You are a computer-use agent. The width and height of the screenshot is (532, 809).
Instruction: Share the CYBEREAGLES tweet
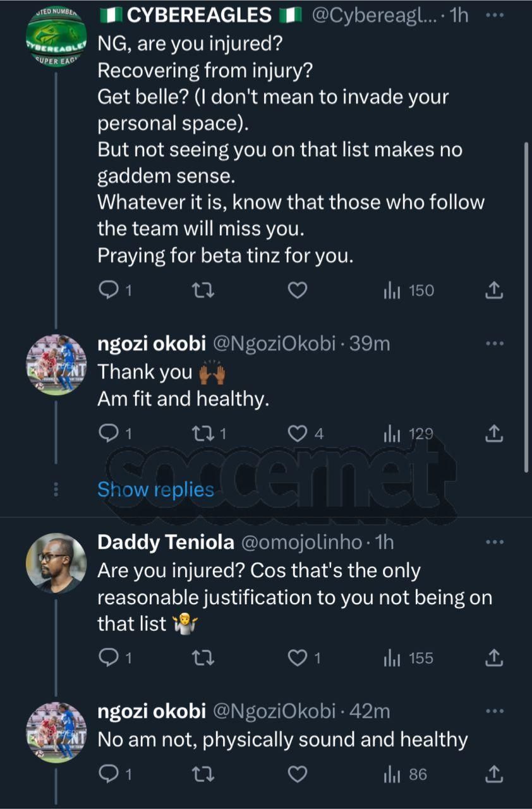[494, 290]
